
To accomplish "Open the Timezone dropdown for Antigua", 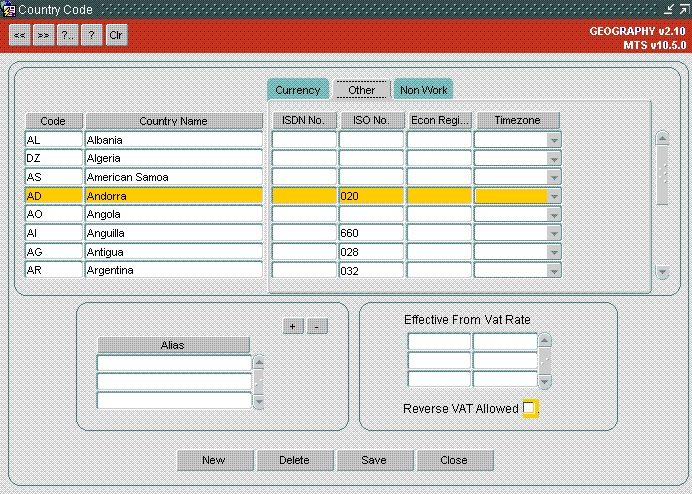I will point(554,252).
